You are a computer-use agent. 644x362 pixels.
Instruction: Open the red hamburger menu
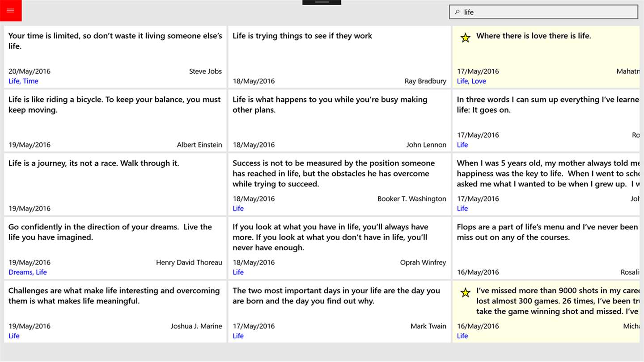11,11
